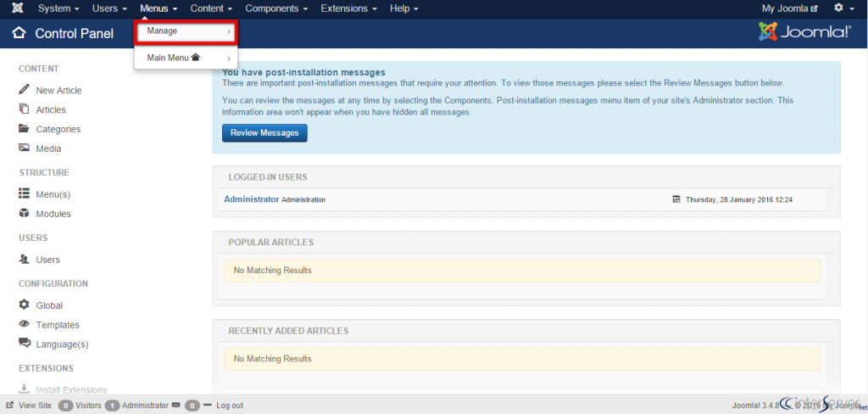
Task: Select Main Menu in the Menus dropdown
Action: [x=186, y=58]
